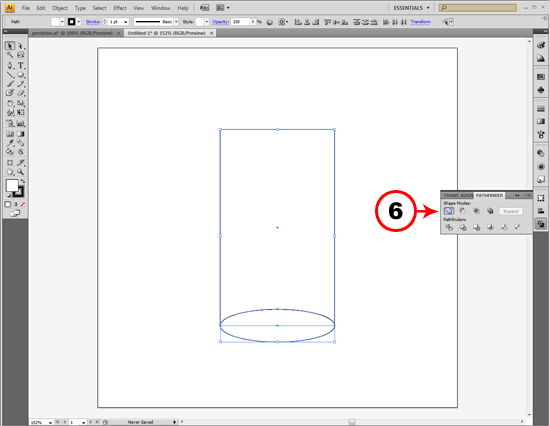Click the white fill color swatch in toolbox
Viewport: 550px width, 426px height.
pos(12,185)
